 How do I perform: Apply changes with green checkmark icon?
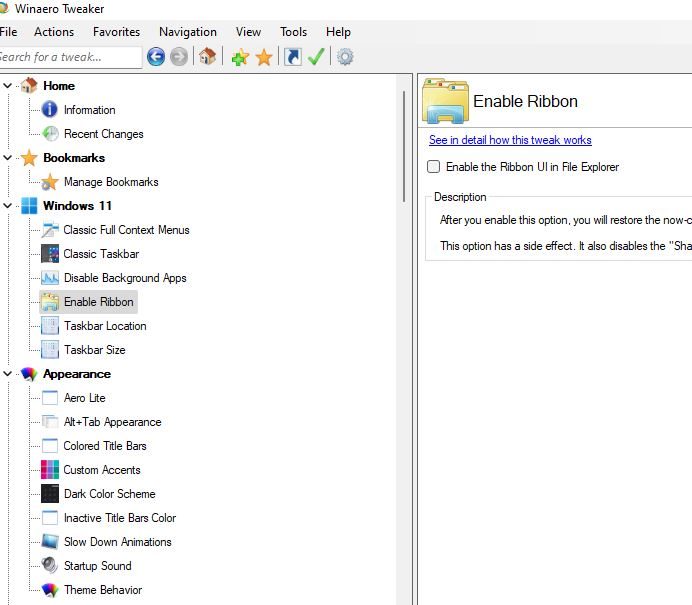point(316,56)
